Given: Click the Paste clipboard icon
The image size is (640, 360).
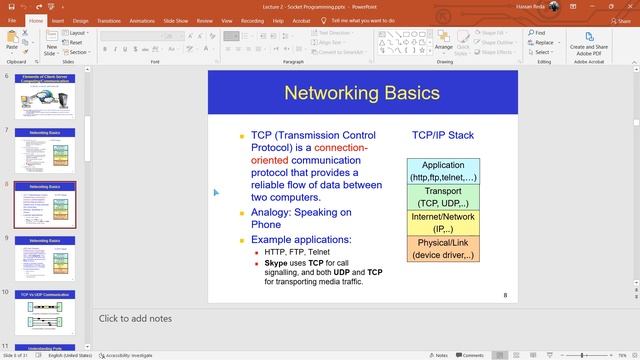Looking at the screenshot, I should pyautogui.click(x=12, y=37).
